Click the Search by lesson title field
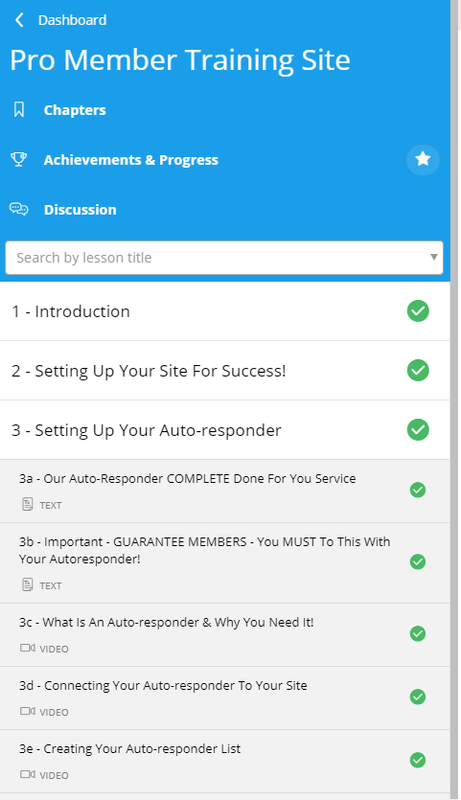The height and width of the screenshot is (800, 461). click(224, 258)
